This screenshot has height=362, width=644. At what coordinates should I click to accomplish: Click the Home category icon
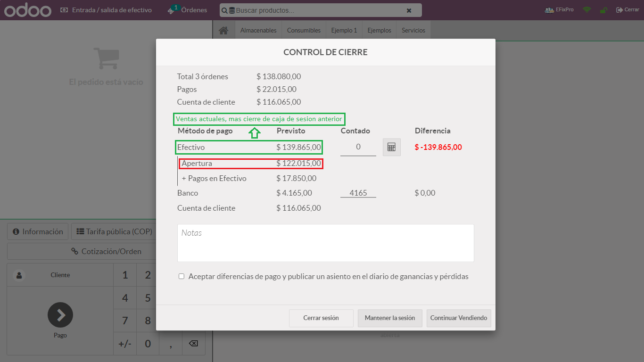[223, 30]
